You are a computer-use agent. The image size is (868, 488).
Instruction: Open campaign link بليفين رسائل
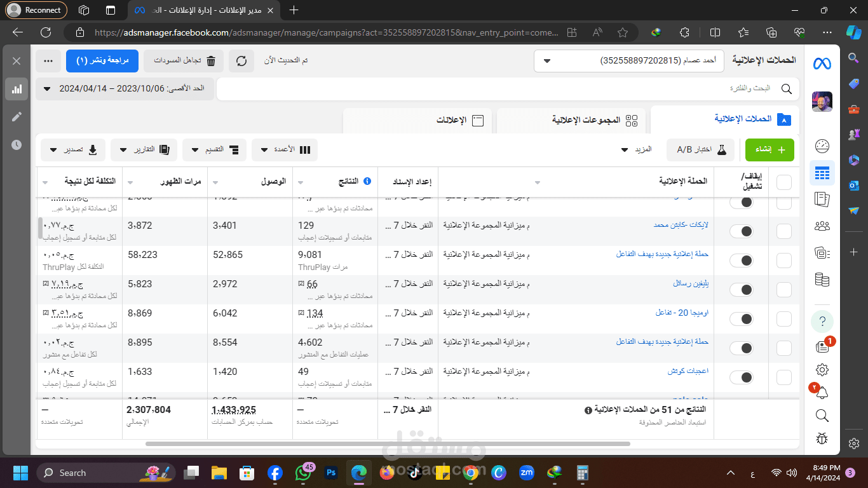[691, 283]
